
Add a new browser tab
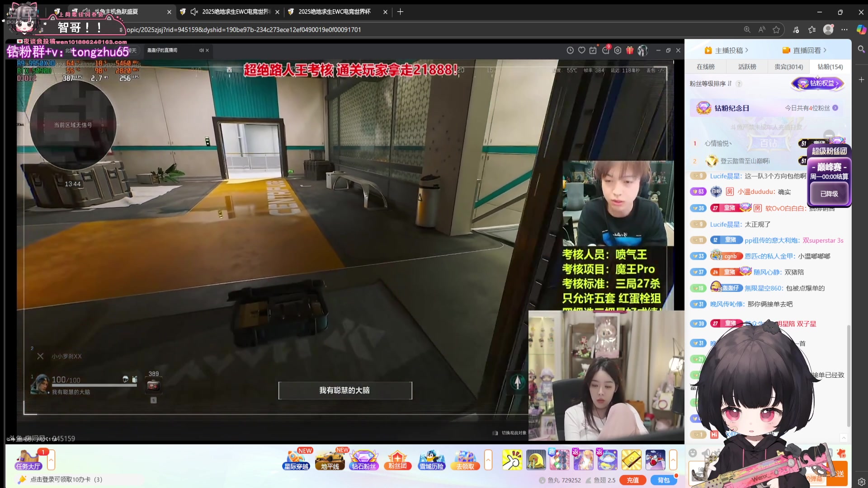click(400, 12)
